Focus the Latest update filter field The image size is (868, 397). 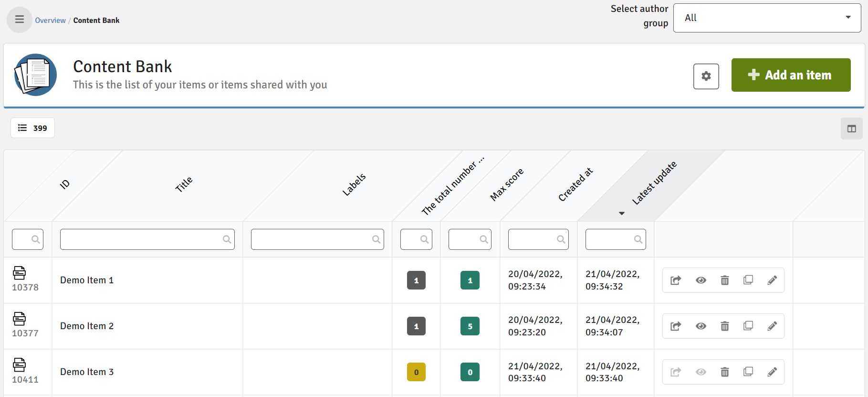click(616, 239)
